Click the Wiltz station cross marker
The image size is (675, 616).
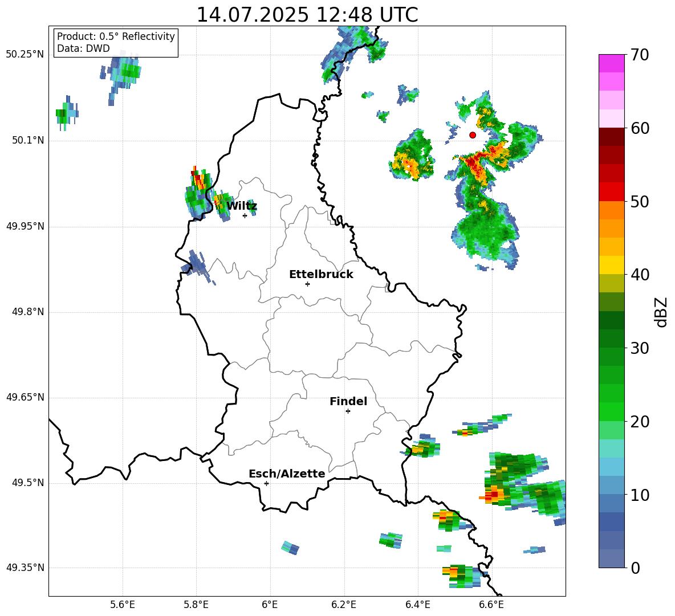(x=245, y=215)
